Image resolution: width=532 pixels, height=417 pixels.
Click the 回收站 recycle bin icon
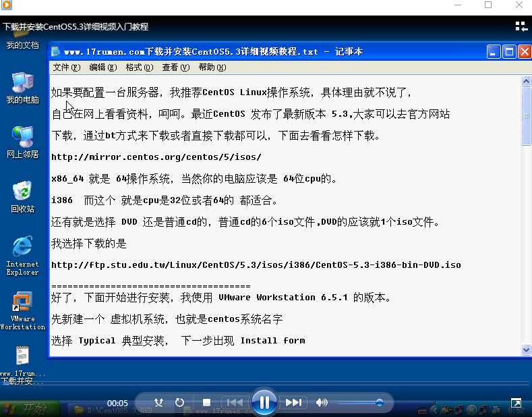(x=22, y=196)
